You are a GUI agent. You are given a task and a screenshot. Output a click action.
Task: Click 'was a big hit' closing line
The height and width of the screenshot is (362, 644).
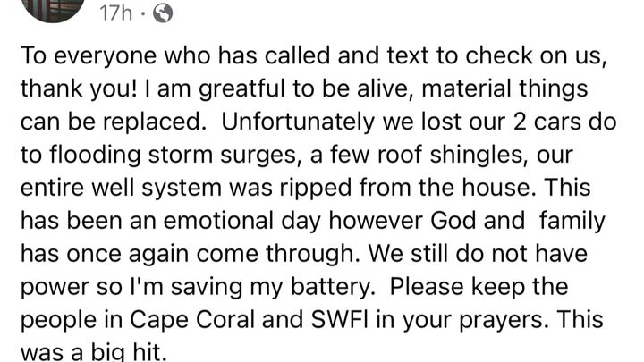pyautogui.click(x=94, y=352)
